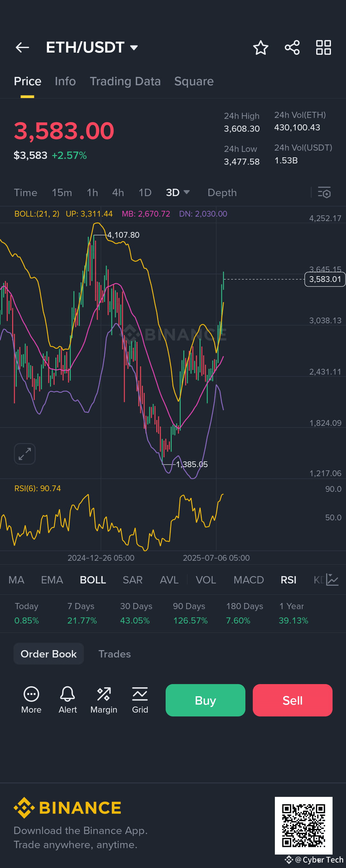This screenshot has height=868, width=346.
Task: Tap the 3,583.01 current price label
Action: click(325, 279)
